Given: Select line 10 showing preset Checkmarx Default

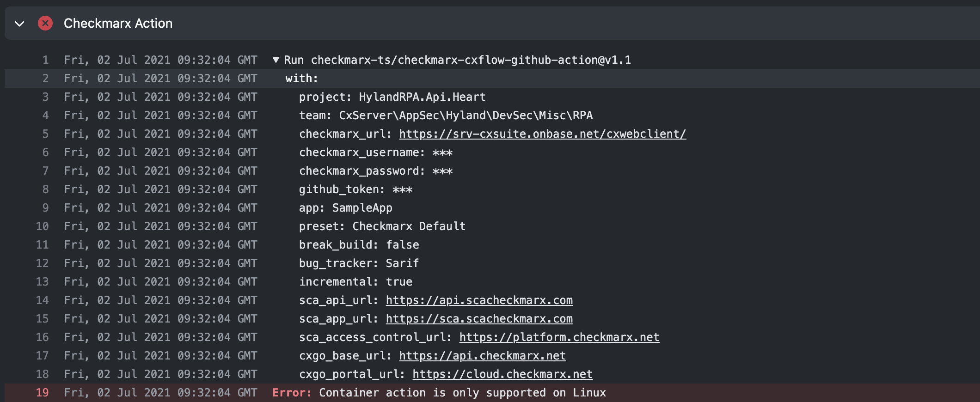Looking at the screenshot, I should pyautogui.click(x=382, y=226).
